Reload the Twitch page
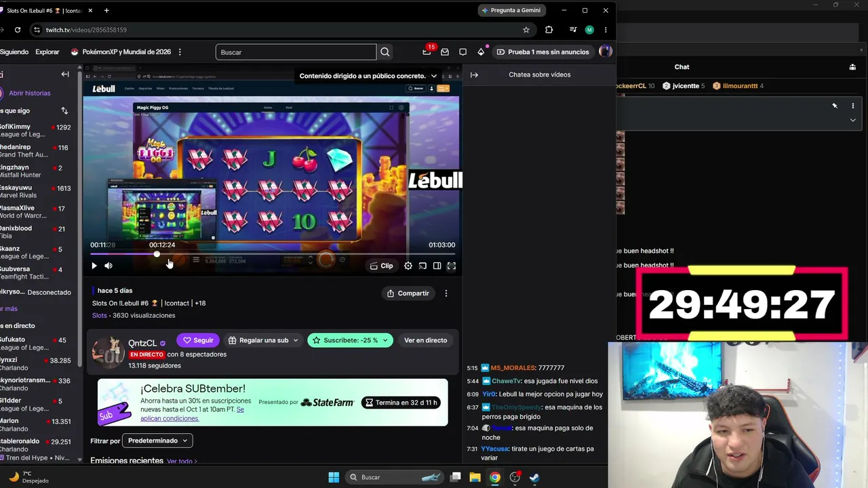The image size is (868, 488). coord(18,30)
